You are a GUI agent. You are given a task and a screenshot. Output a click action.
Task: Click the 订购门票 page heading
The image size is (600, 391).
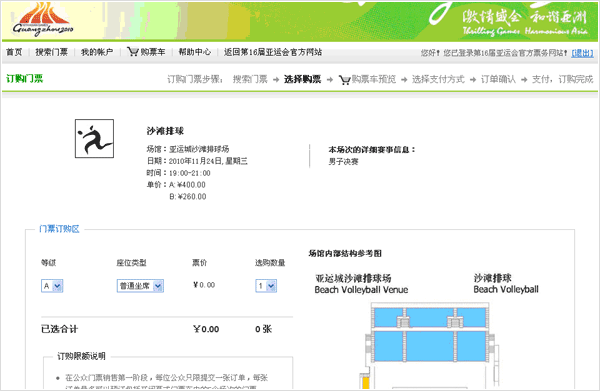pos(24,79)
